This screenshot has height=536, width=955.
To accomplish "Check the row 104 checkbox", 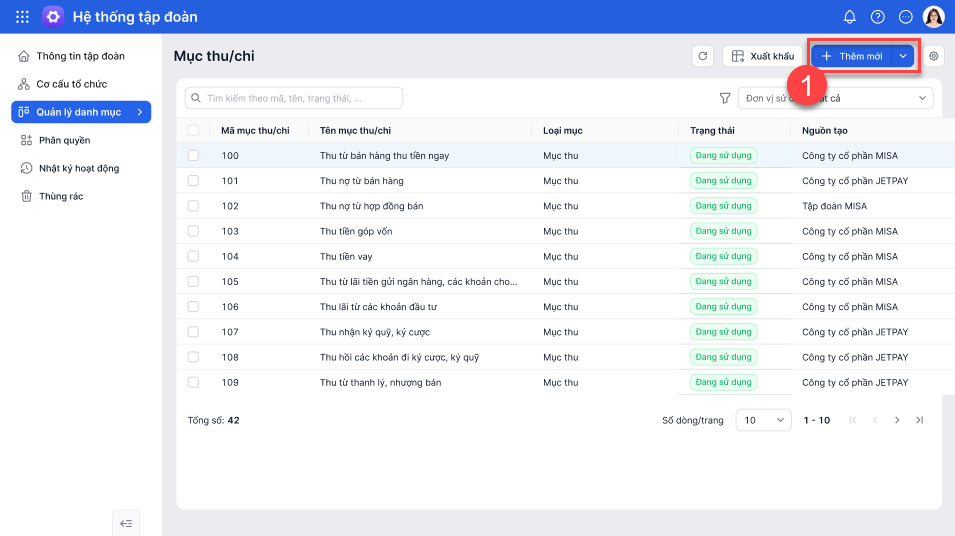I will pyautogui.click(x=193, y=256).
